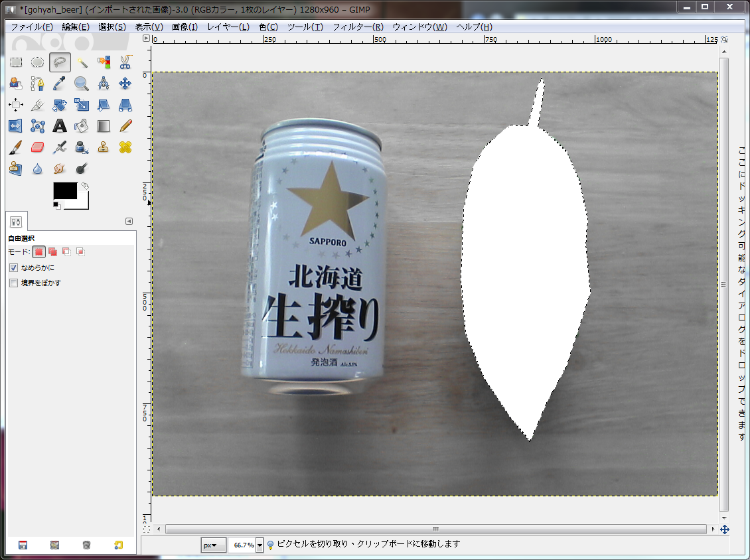Select the Fuzzy Select magic wand tool
This screenshot has width=750, height=560.
[x=82, y=62]
